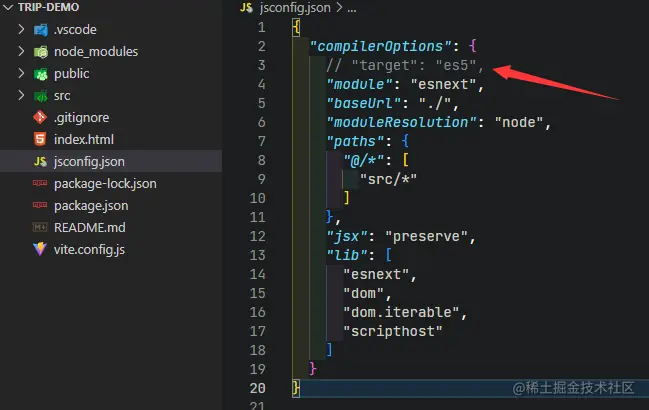Click the "paths" key text

(x=355, y=141)
